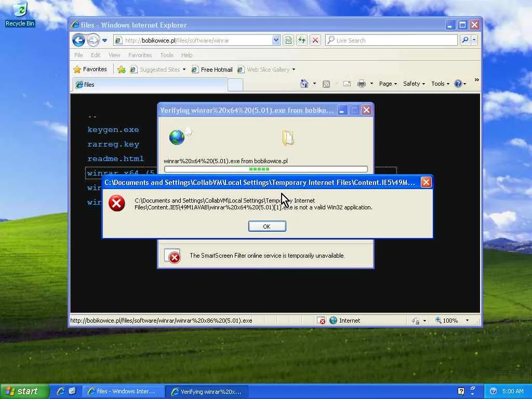Expand the command bar overflow chevron
This screenshot has width=532, height=399.
(x=477, y=79)
